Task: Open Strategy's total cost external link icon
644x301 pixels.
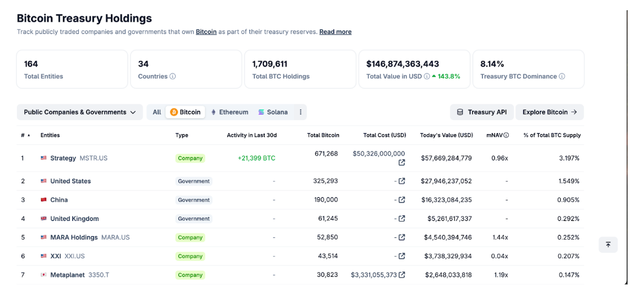Action: tap(402, 162)
